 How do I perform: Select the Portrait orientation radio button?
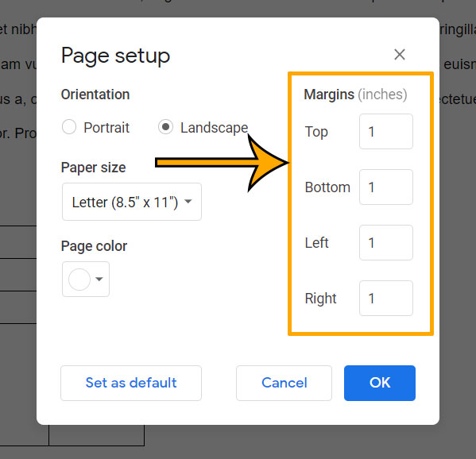tap(69, 127)
